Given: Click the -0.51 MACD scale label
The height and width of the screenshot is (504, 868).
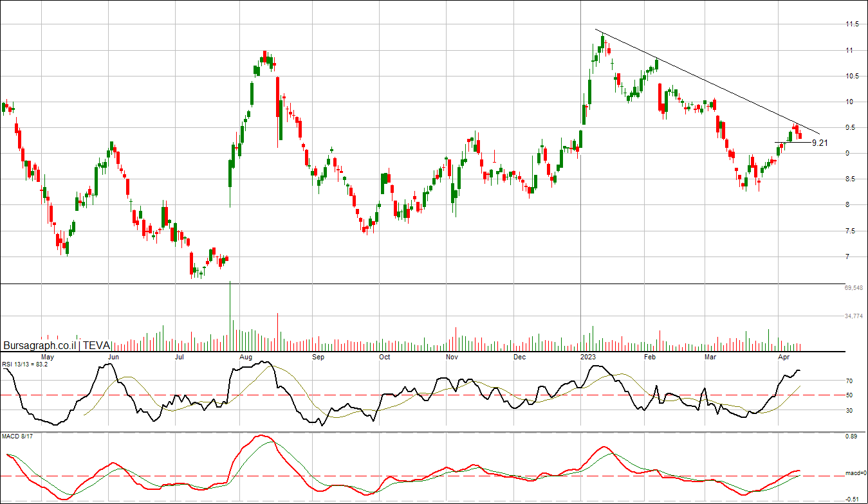Looking at the screenshot, I should (x=852, y=498).
